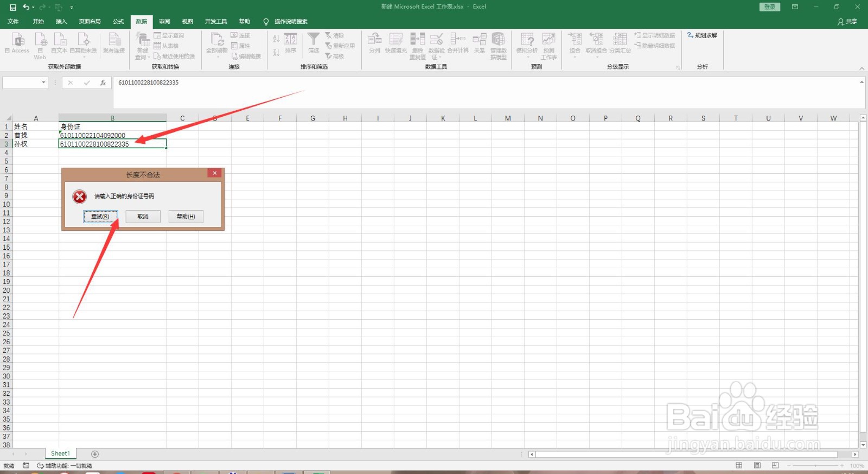Viewport: 868px width, 474px height.
Task: Click the 操作说明搜索 search field
Action: click(291, 22)
